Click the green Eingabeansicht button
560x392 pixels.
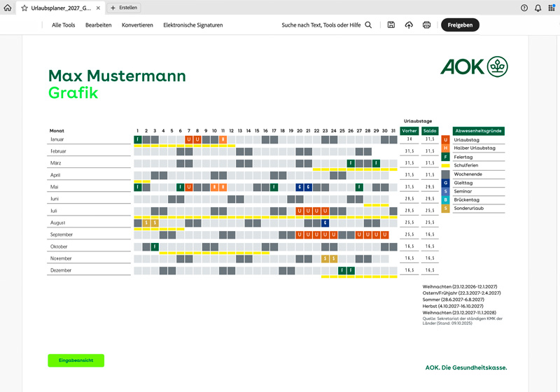76,360
